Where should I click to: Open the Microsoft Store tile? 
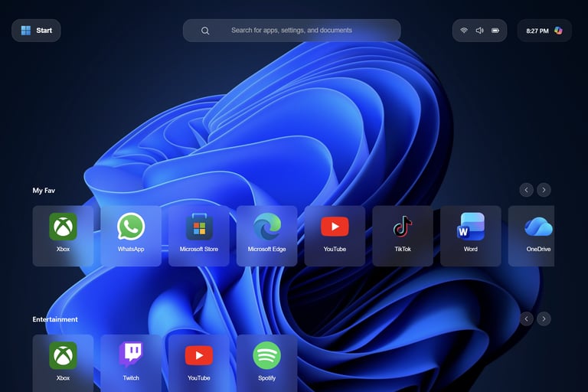coord(199,236)
